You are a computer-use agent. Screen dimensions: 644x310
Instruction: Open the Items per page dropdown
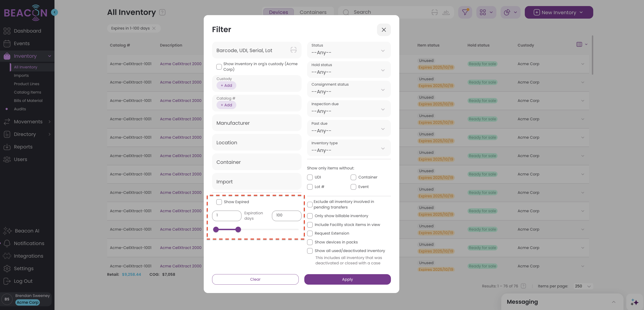coord(583,286)
